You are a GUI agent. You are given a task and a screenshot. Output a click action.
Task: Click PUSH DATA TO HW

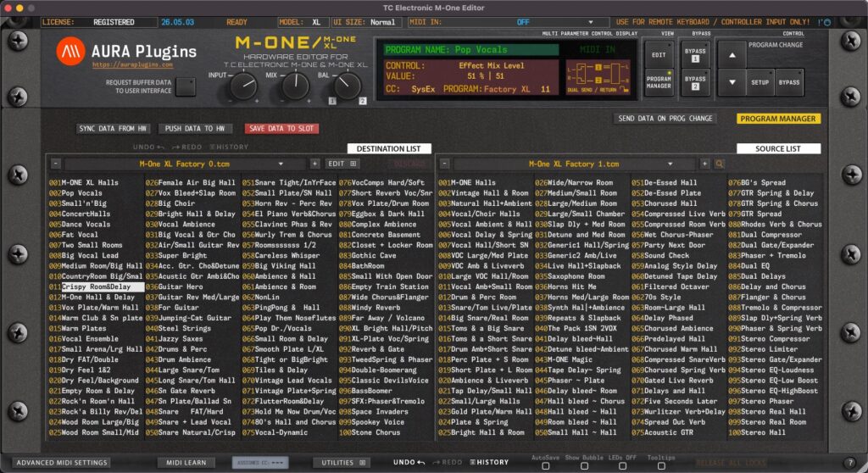pyautogui.click(x=195, y=129)
